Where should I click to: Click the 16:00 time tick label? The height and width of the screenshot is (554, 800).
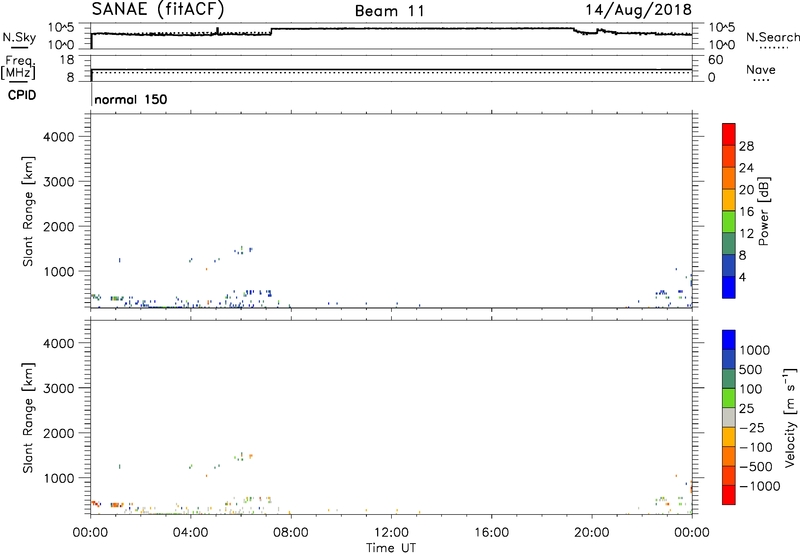(x=491, y=533)
